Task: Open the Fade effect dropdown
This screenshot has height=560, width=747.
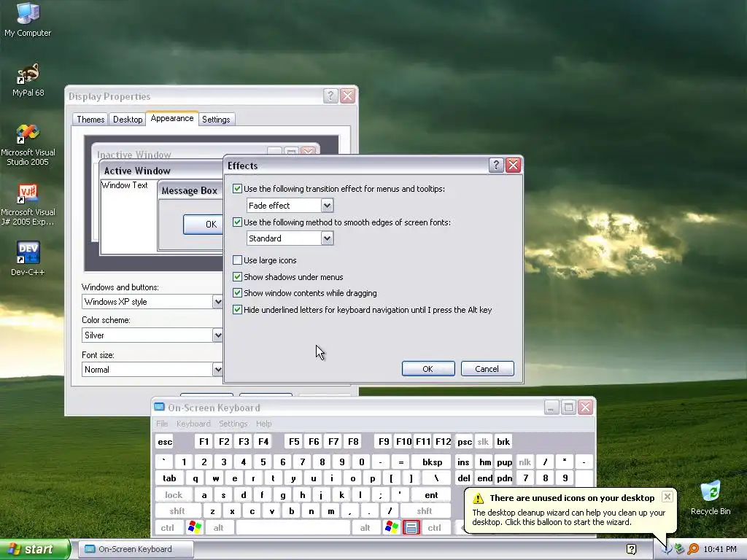Action: (327, 205)
